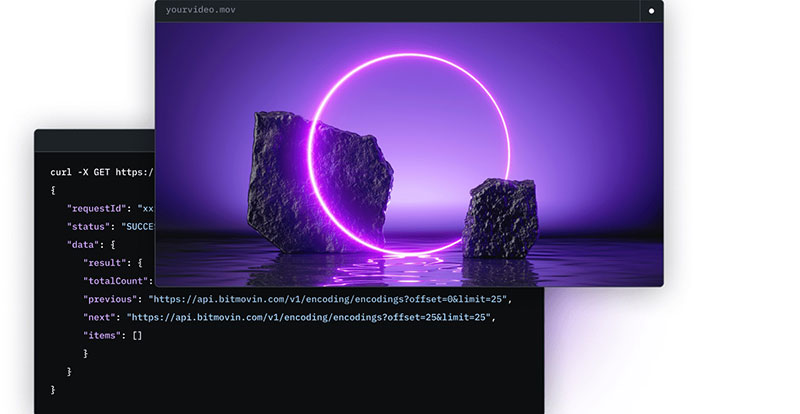Open the previous encodings API URL
Viewport: 800px width, 414px height.
(x=330, y=299)
